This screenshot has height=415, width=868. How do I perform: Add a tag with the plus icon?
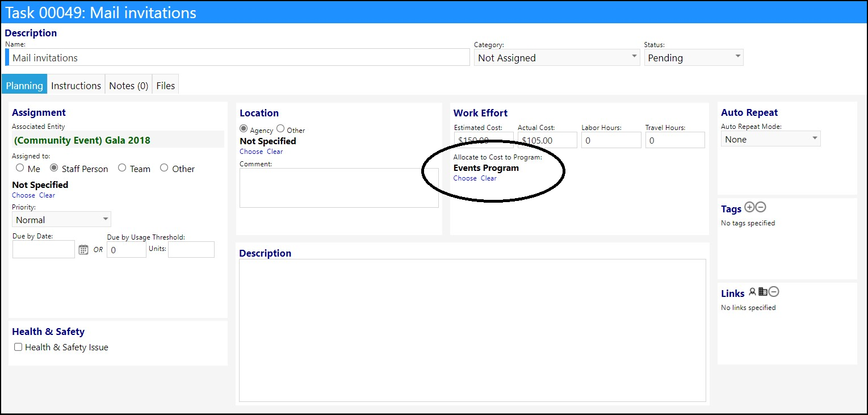click(x=749, y=207)
